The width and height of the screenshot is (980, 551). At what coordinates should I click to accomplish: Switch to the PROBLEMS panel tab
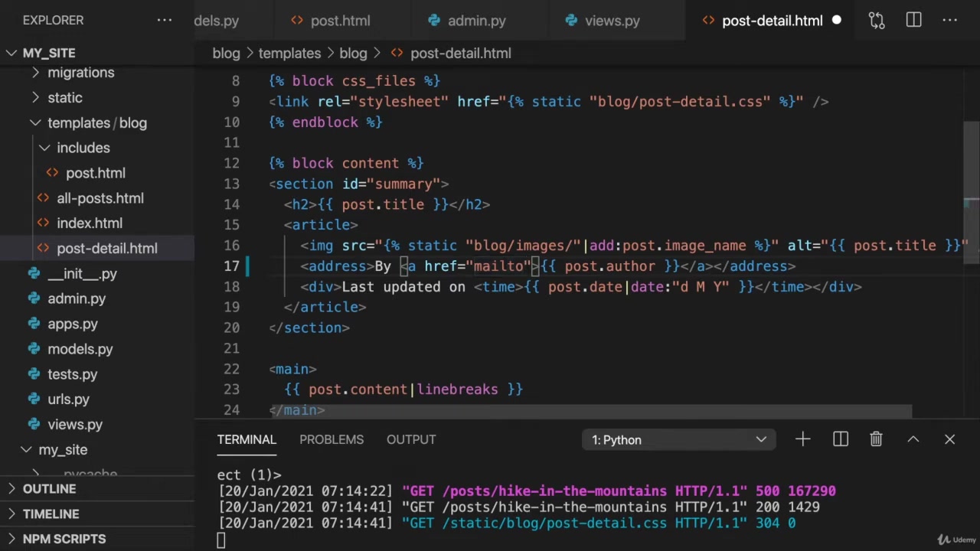[332, 439]
